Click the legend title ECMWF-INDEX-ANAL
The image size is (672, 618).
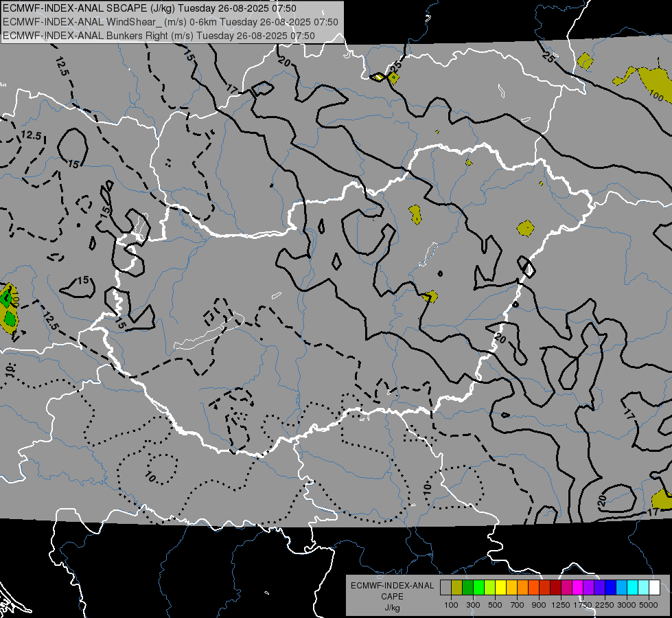coord(392,586)
